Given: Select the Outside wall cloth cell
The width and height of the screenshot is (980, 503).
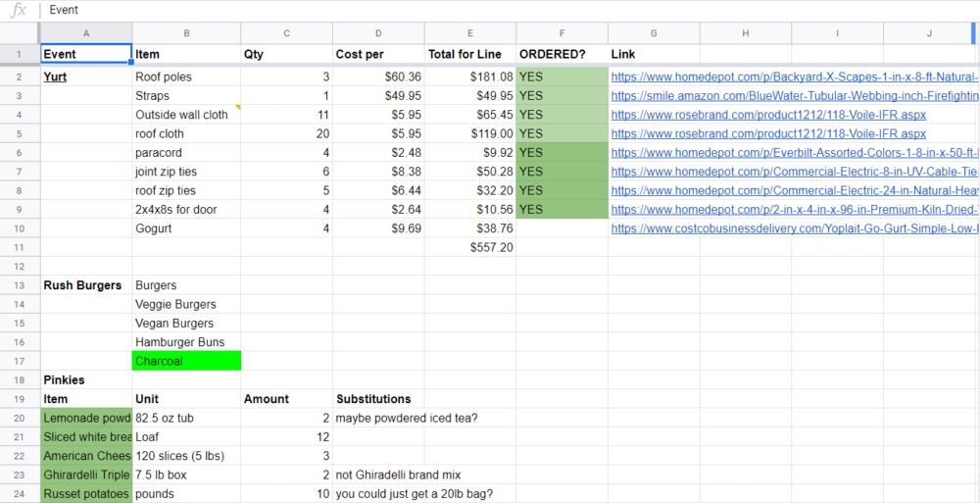Looking at the screenshot, I should pyautogui.click(x=186, y=115).
